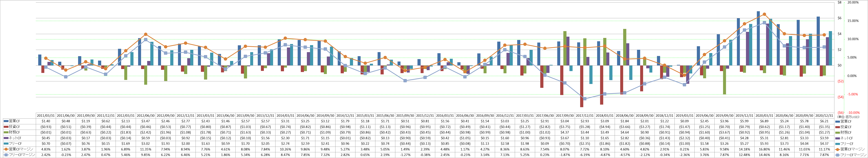This screenshot has height=158, width=868.
Task: Select the 2014/03/31 date column header
Action: pyautogui.click(x=285, y=115)
